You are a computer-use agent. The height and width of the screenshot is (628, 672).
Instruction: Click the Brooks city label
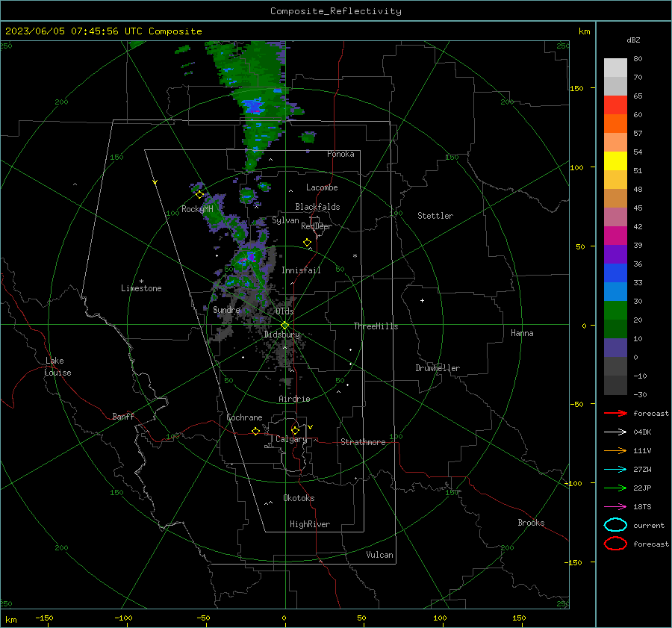531,523
